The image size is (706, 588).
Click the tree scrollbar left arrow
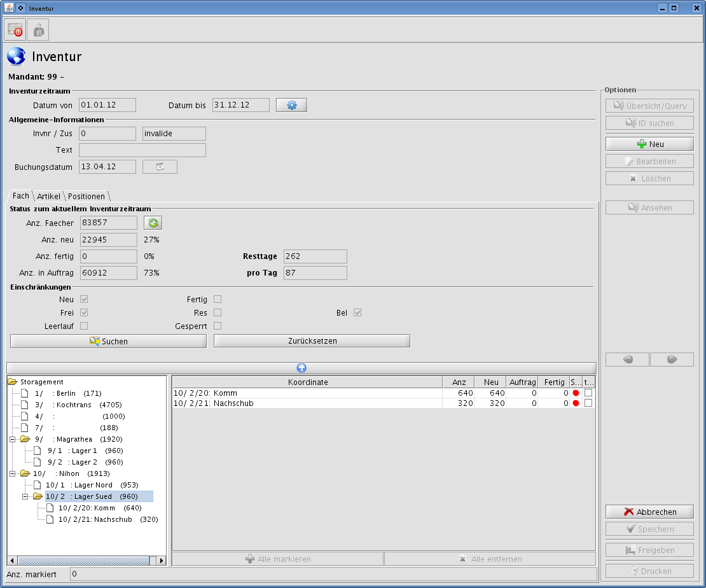pos(12,561)
